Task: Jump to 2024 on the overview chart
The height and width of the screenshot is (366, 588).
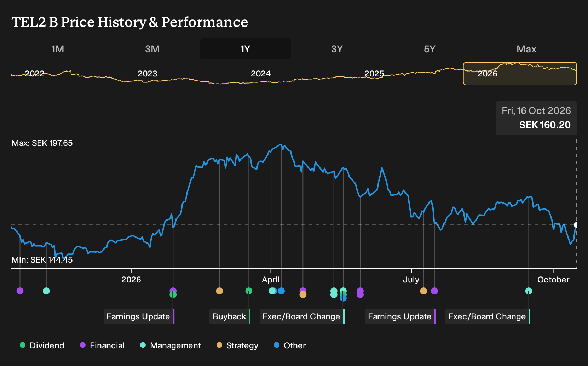Action: point(261,74)
